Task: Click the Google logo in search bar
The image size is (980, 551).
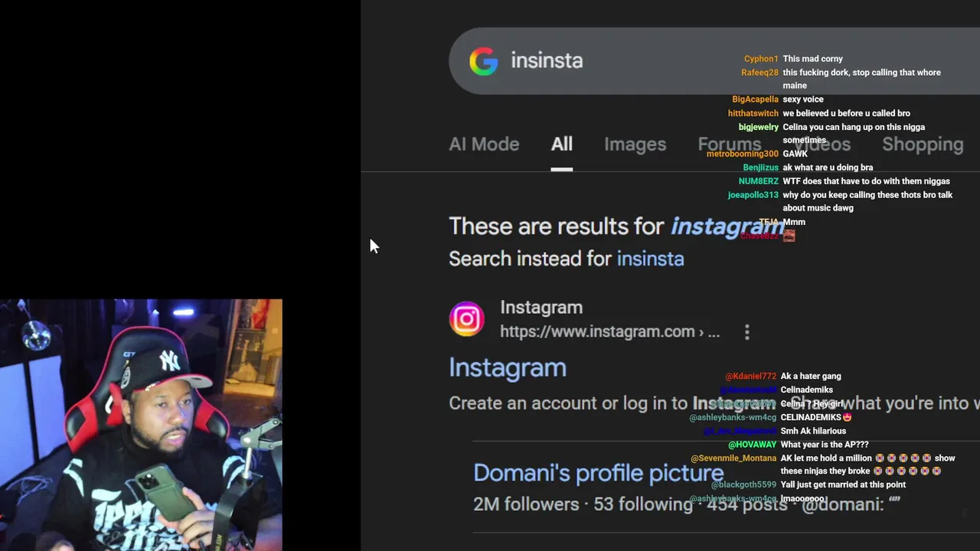Action: (x=484, y=61)
